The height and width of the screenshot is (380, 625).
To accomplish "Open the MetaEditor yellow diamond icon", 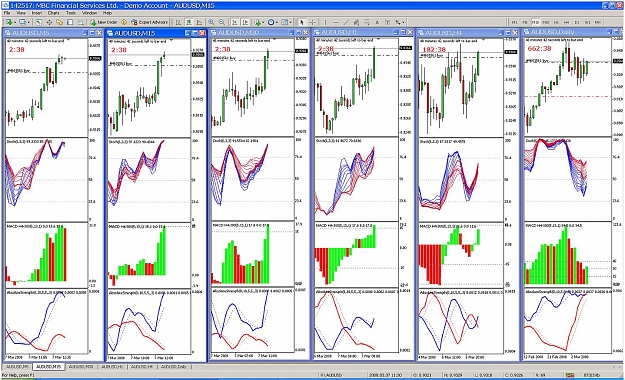I will pos(124,22).
